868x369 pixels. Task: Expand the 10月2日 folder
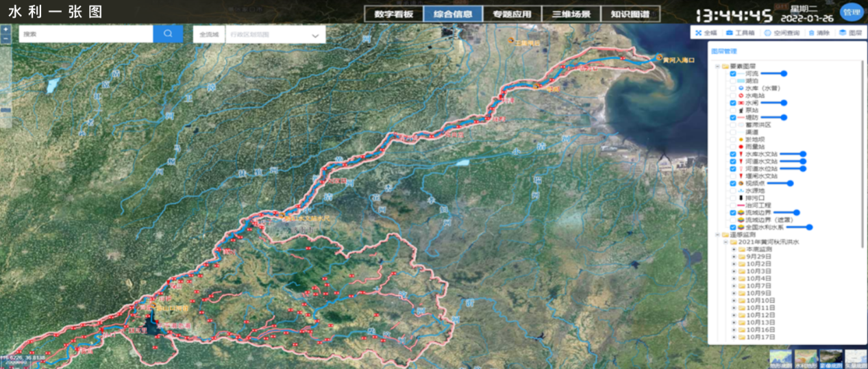(x=734, y=264)
